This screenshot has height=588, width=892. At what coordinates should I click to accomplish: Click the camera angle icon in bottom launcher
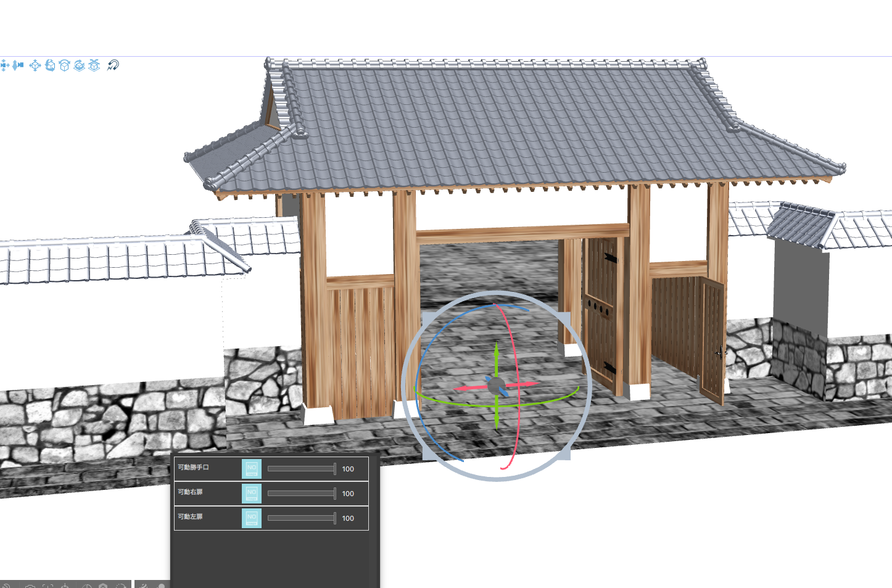[31, 585]
